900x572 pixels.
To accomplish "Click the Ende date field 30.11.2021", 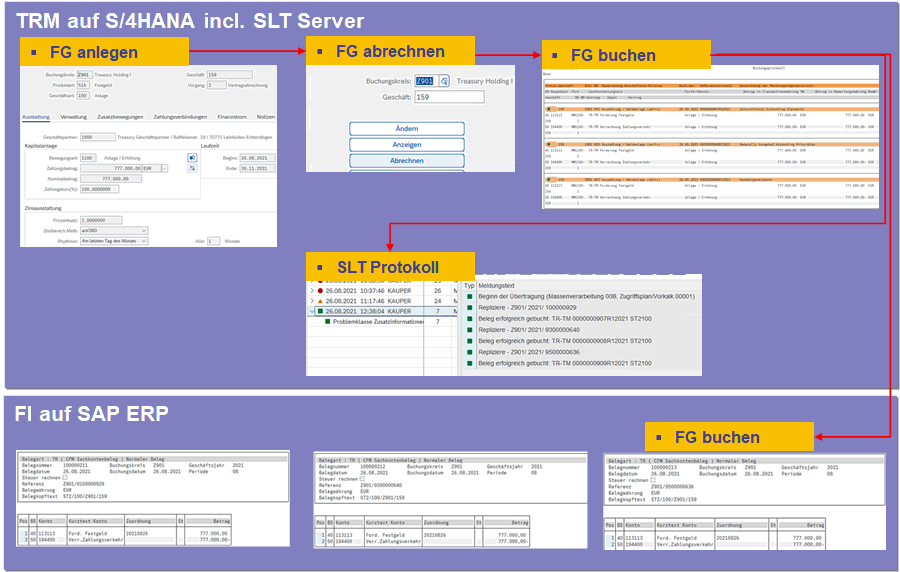I will click(257, 168).
